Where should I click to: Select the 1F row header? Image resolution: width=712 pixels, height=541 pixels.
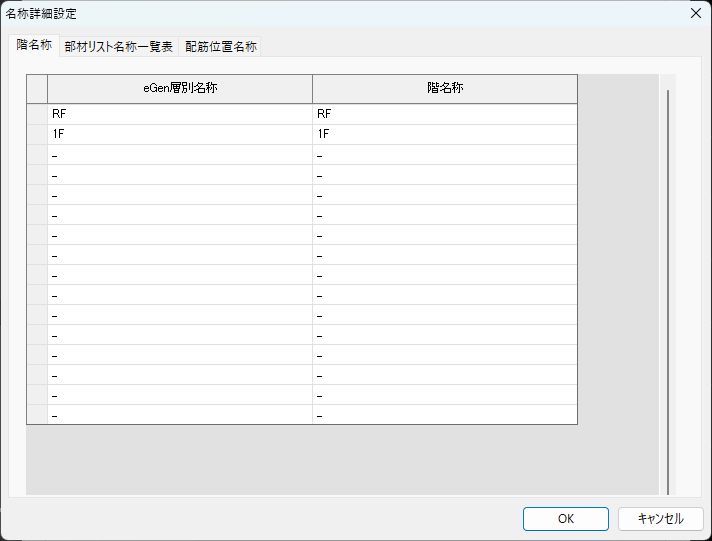tap(37, 134)
